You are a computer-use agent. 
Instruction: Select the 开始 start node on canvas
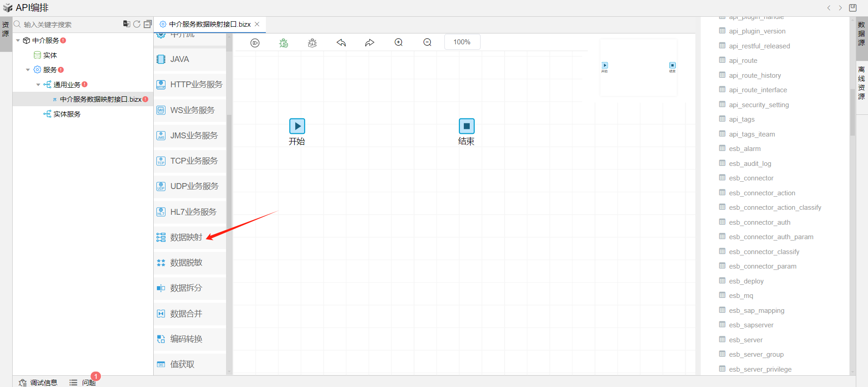click(297, 126)
